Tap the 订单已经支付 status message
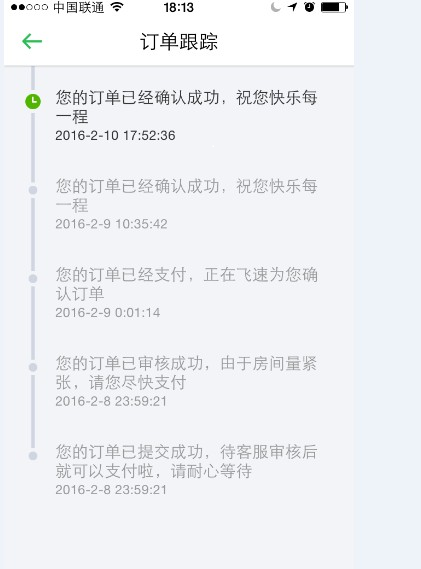The width and height of the screenshot is (421, 569). click(187, 284)
